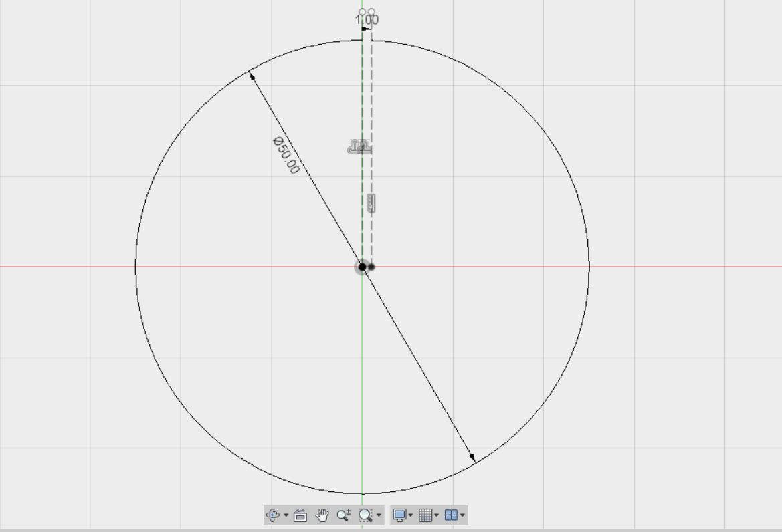Click the Display Settings monitor icon
This screenshot has height=532, width=782.
(399, 515)
